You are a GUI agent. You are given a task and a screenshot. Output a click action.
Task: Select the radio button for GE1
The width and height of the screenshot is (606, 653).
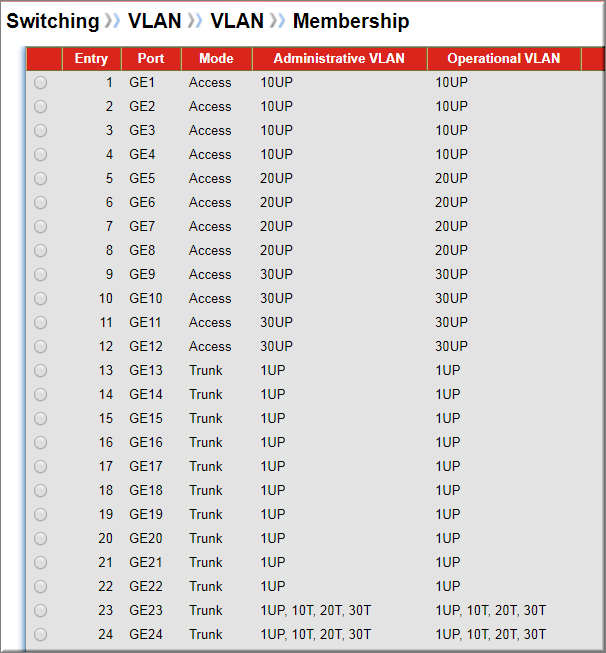click(40, 82)
